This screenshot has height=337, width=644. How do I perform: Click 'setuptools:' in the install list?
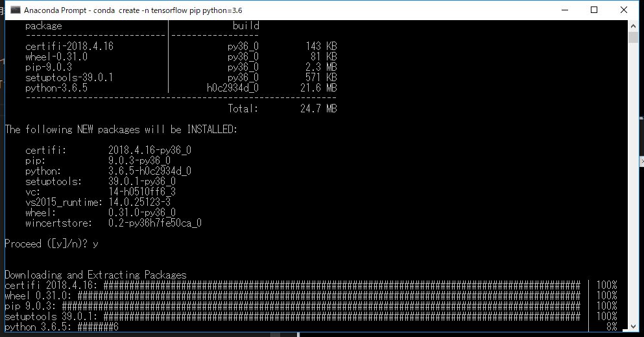53,181
